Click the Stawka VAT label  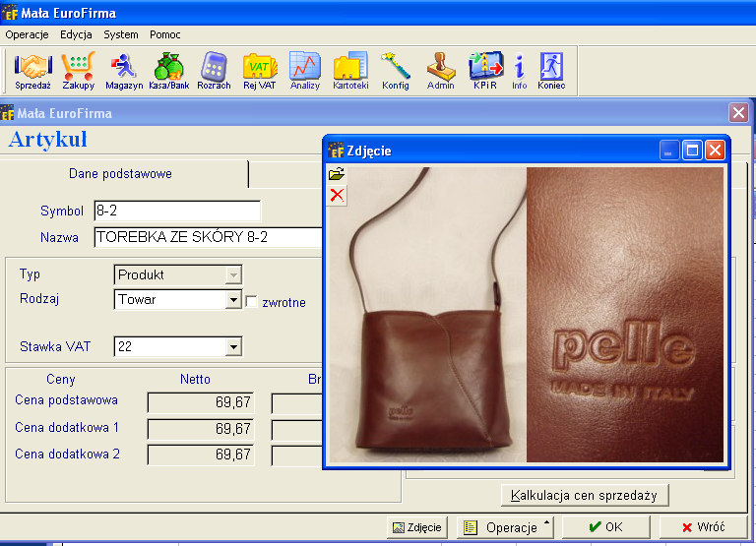click(55, 346)
